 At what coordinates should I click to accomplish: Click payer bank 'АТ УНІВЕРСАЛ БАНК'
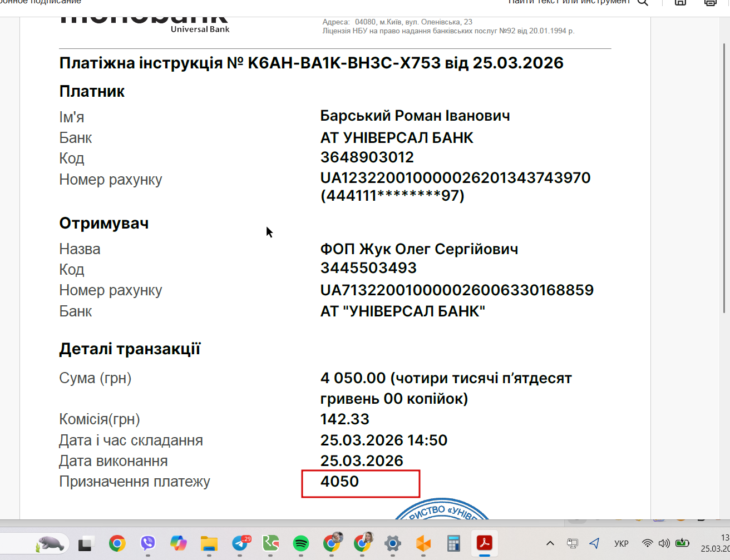pos(397,137)
